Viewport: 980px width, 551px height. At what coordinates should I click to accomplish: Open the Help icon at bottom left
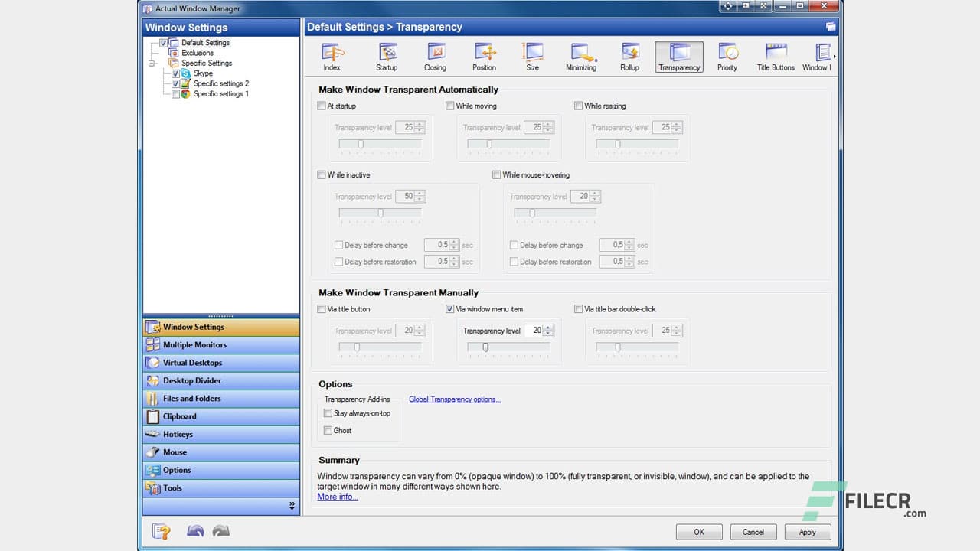(161, 530)
